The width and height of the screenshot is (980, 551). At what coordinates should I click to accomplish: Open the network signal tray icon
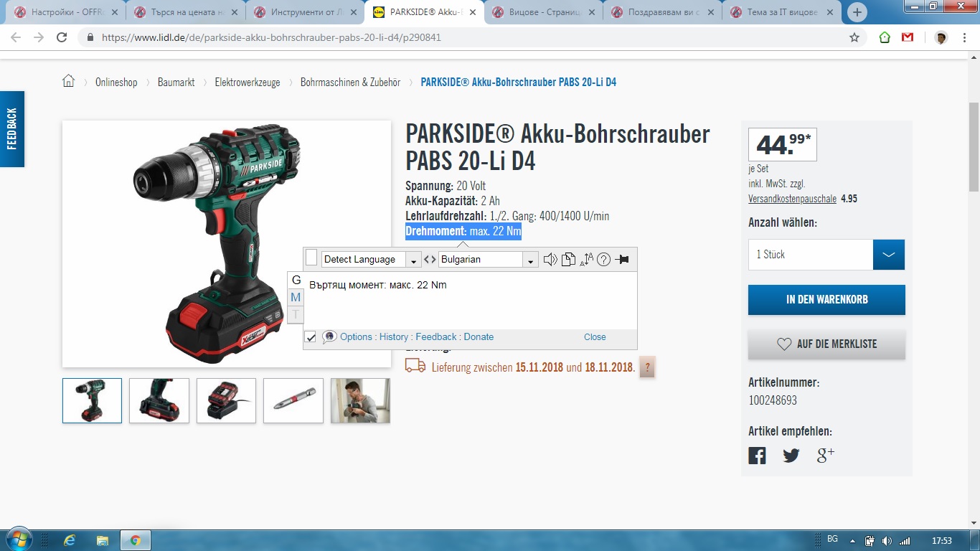pos(905,541)
